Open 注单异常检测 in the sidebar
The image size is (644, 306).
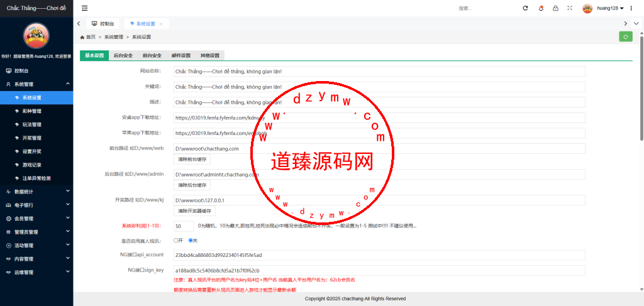(x=36, y=178)
